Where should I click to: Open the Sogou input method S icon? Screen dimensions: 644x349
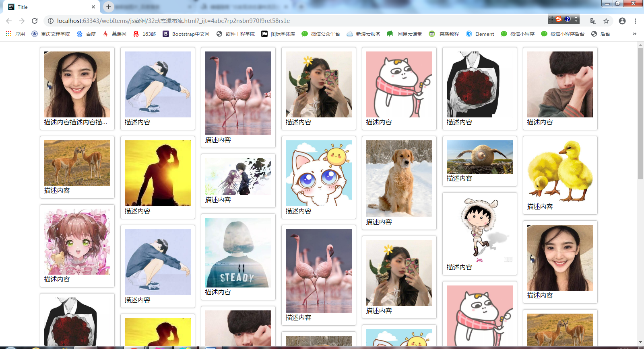tap(559, 19)
